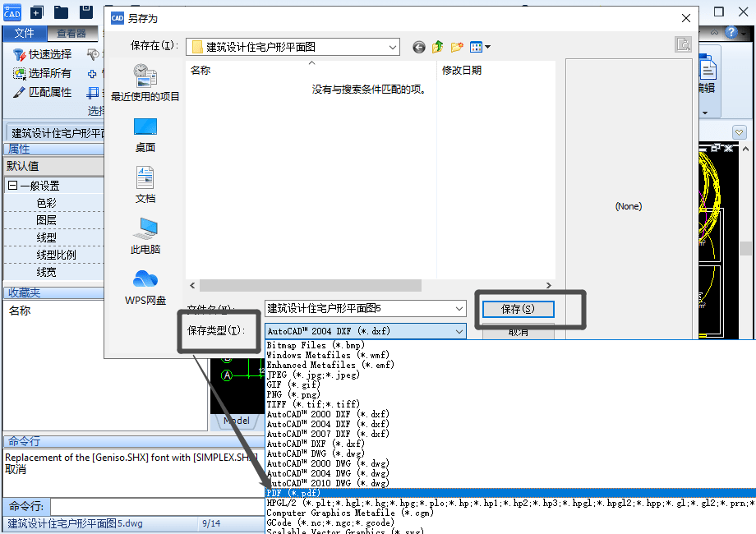This screenshot has height=534, width=756.
Task: Click the 取消 cancel button
Action: [518, 333]
